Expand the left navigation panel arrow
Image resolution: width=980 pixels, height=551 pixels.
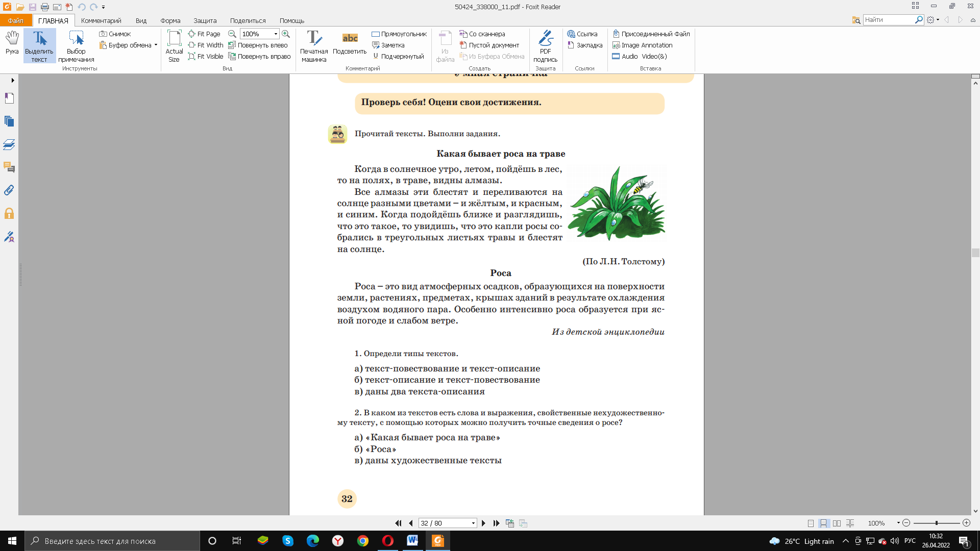tap(13, 81)
